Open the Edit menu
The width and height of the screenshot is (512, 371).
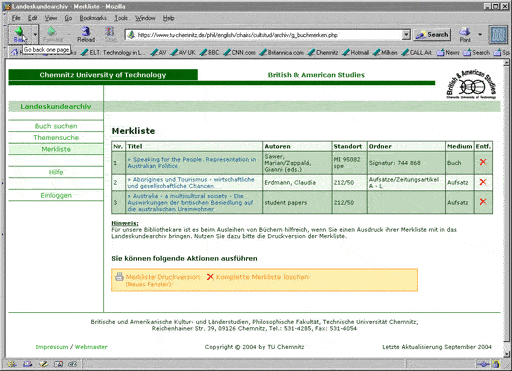(32, 18)
